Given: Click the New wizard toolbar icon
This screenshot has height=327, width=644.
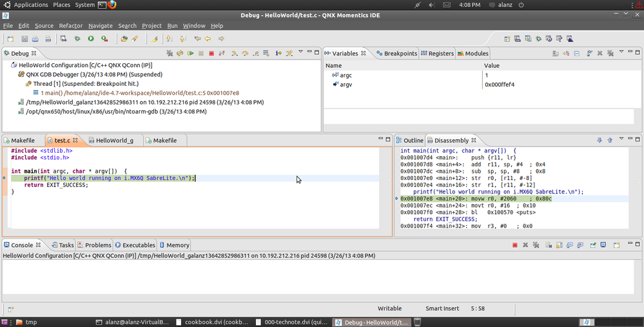Looking at the screenshot, I should (x=11, y=39).
